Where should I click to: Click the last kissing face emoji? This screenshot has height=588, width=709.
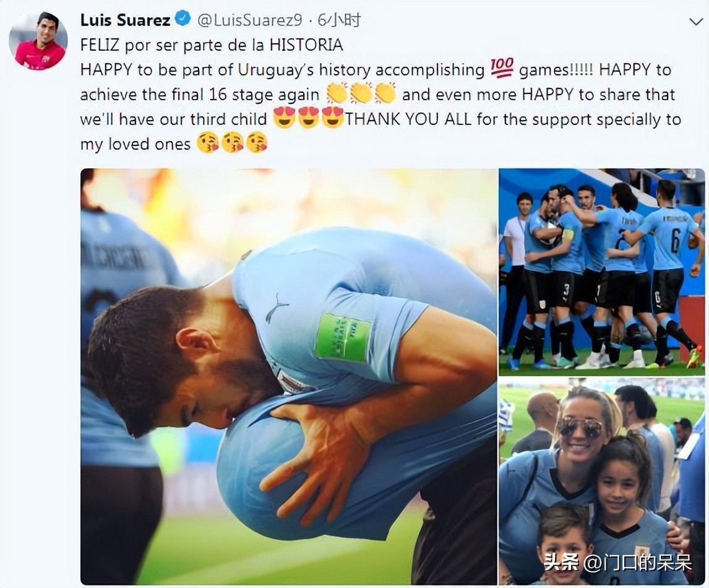click(256, 143)
